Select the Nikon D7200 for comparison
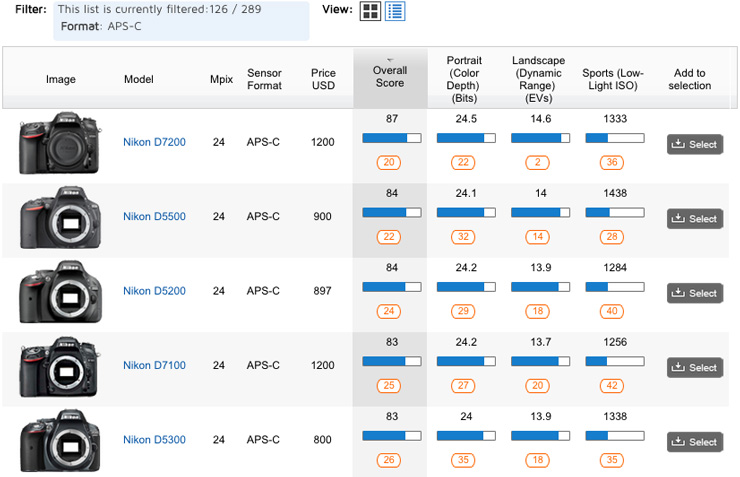This screenshot has width=740, height=477. pos(695,144)
